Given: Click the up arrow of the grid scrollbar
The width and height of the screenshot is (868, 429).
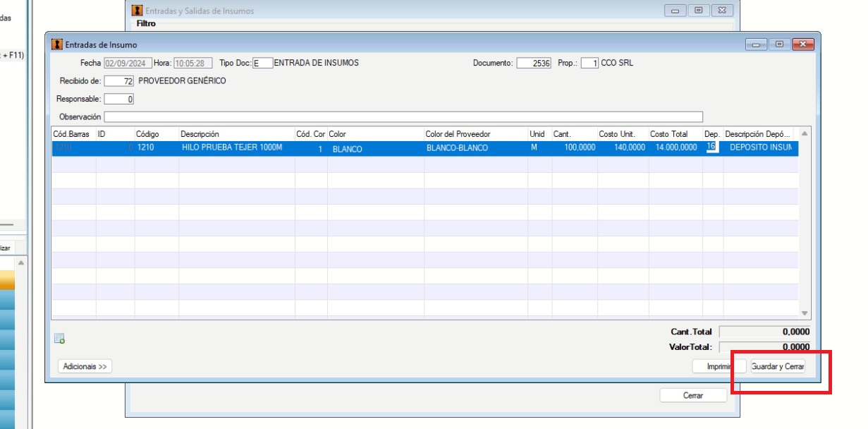Looking at the screenshot, I should [x=805, y=133].
